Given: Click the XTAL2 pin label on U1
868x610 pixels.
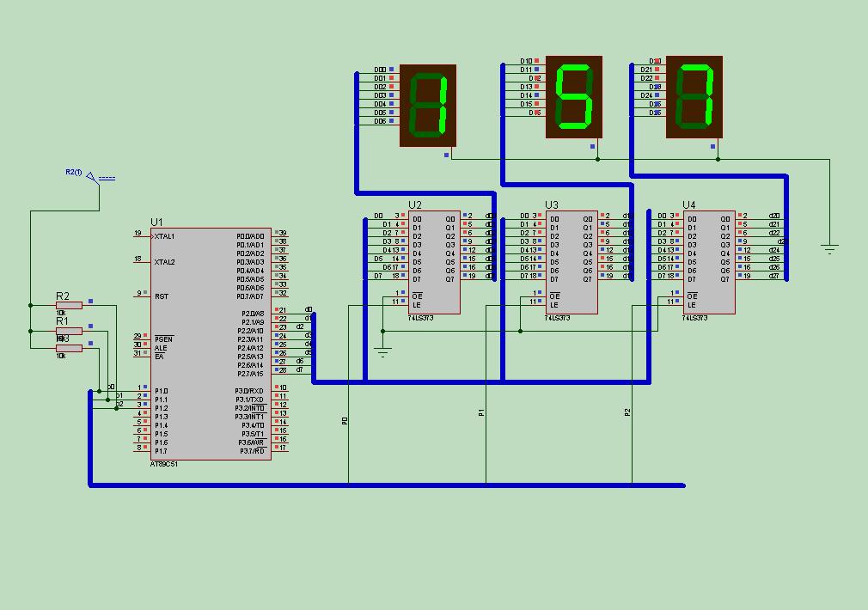Looking at the screenshot, I should [x=164, y=262].
